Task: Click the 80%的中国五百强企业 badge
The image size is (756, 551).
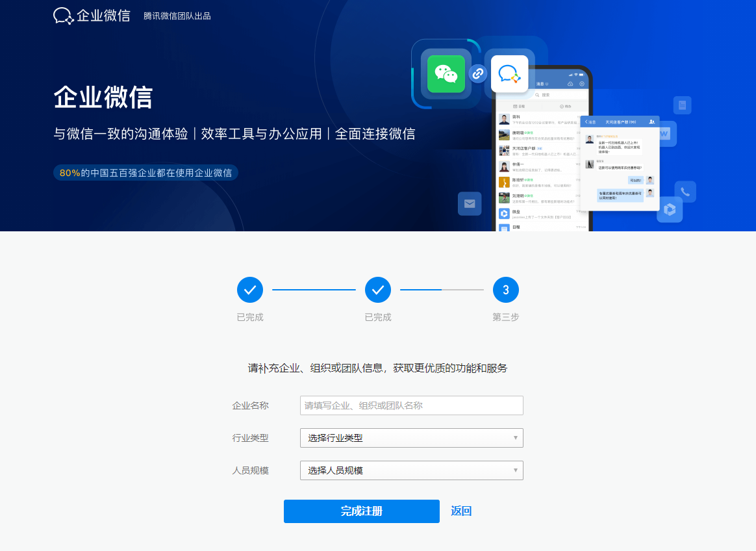Action: tap(145, 173)
